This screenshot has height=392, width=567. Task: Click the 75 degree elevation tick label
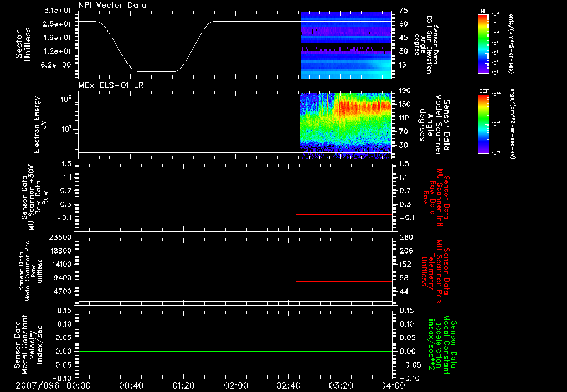tap(404, 10)
